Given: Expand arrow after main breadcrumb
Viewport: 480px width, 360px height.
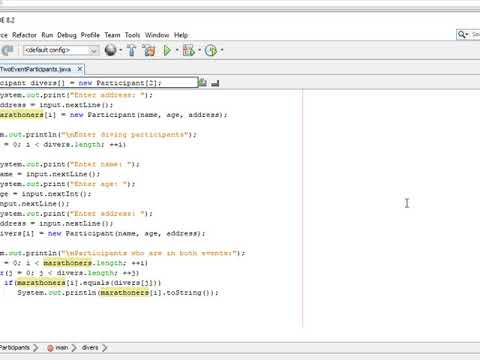Looking at the screenshot, I should [x=74, y=348].
